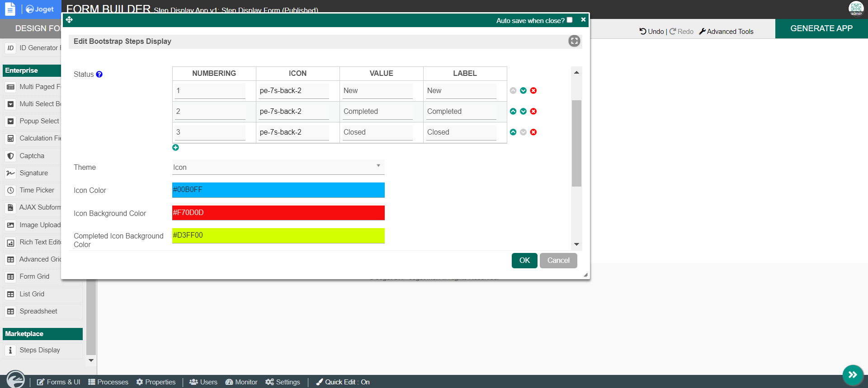Delete the Completed status row

(x=533, y=111)
